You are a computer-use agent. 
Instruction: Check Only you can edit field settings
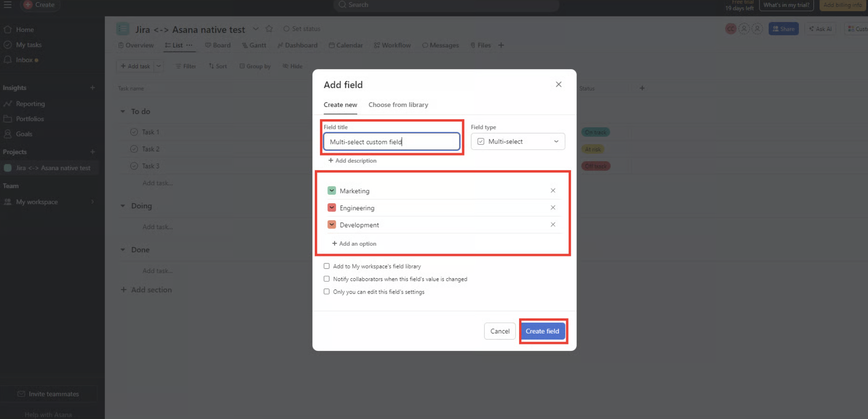click(x=326, y=292)
